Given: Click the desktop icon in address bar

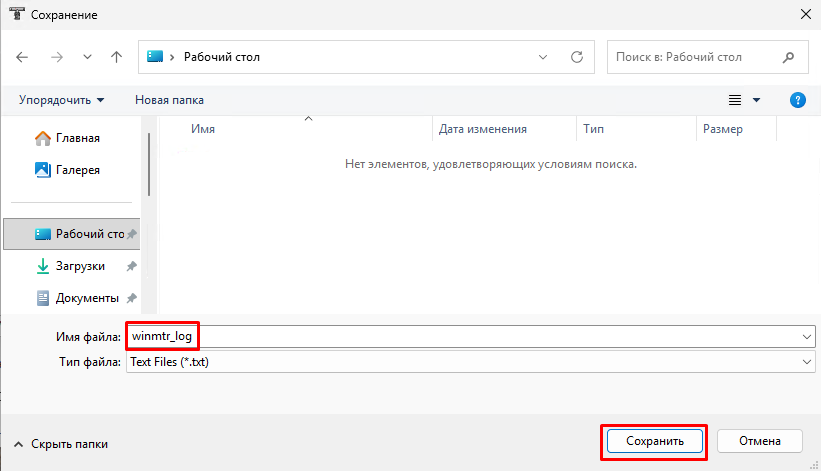Looking at the screenshot, I should click(155, 57).
